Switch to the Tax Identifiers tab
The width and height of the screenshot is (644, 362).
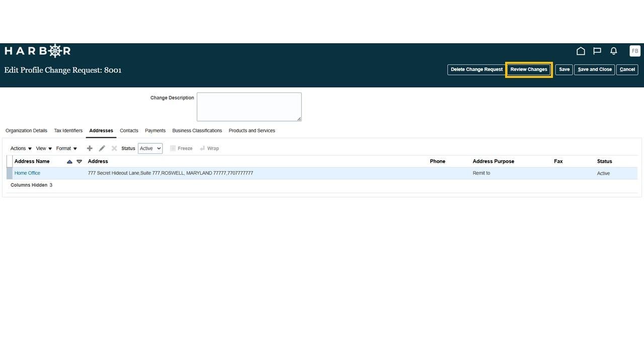coord(68,131)
